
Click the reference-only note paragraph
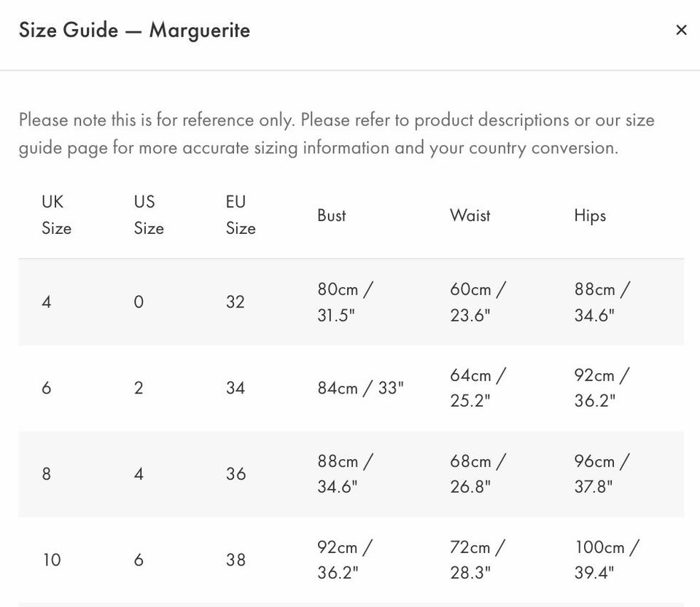[x=337, y=134]
